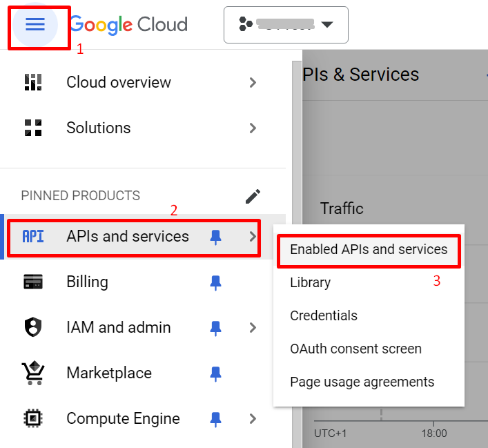The height and width of the screenshot is (448, 488).
Task: Click the Google Cloud logo
Action: tap(128, 25)
